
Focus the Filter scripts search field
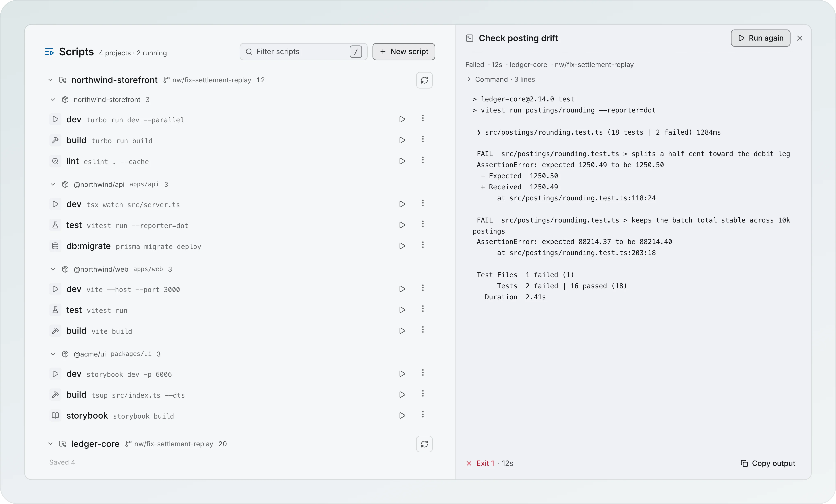pyautogui.click(x=303, y=52)
